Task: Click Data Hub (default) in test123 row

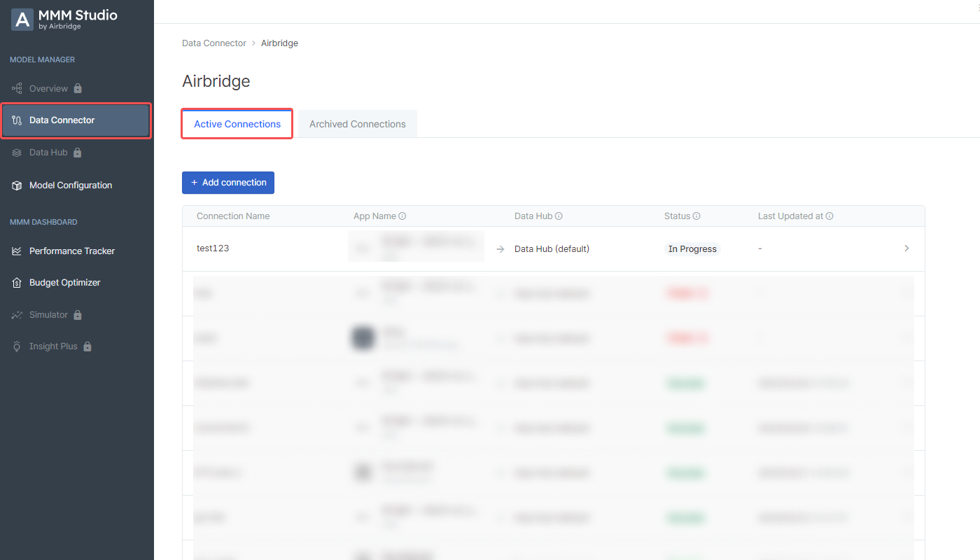Action: pyautogui.click(x=552, y=248)
